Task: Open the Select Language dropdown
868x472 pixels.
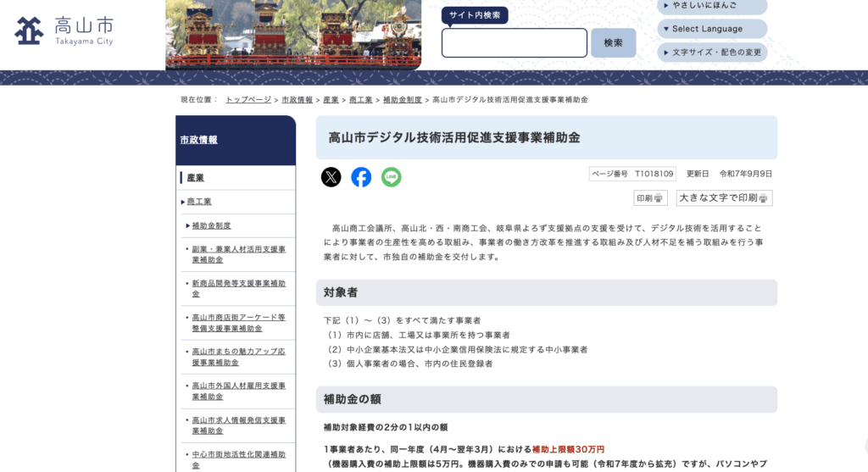Action: point(711,29)
